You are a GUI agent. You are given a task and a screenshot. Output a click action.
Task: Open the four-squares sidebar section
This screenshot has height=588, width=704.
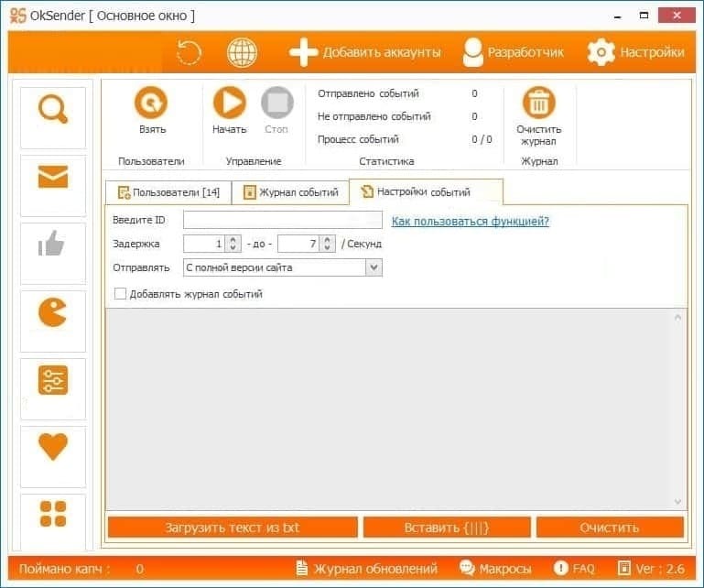point(53,522)
